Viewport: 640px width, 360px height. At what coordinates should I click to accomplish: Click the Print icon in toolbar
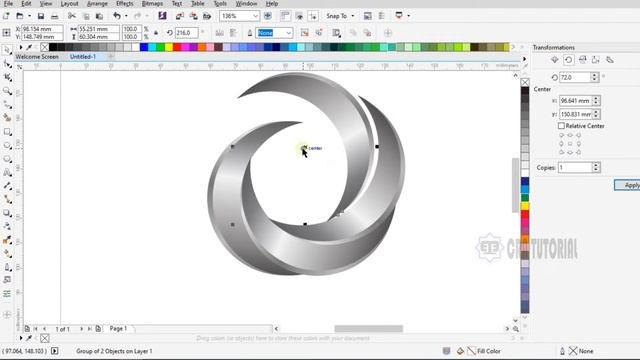(54, 16)
